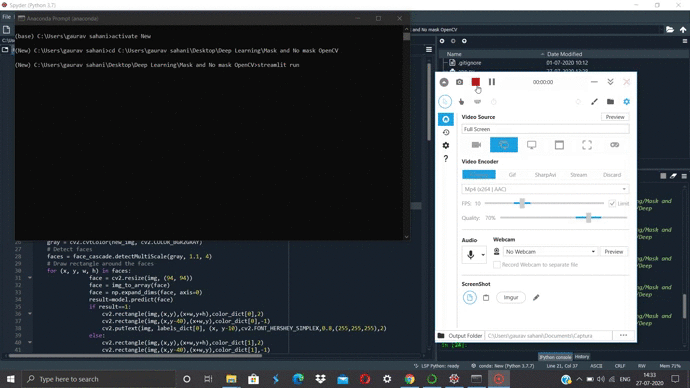
Task: Switch to the Gif encoder tab
Action: 512,175
